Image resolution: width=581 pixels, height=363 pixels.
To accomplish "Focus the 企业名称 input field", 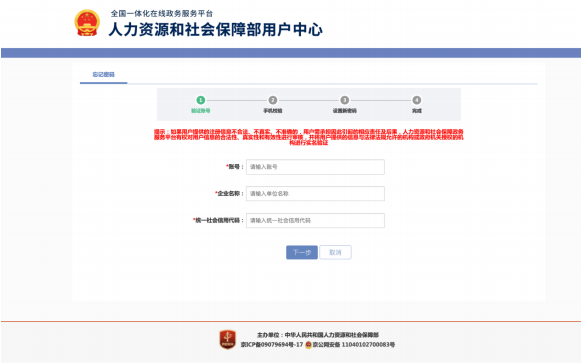I will click(x=315, y=193).
